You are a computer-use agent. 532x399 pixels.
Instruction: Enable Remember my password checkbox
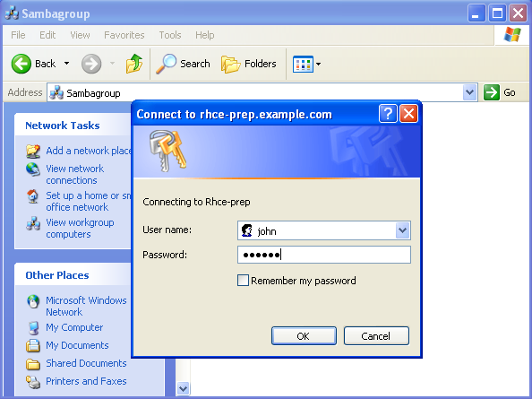point(243,281)
